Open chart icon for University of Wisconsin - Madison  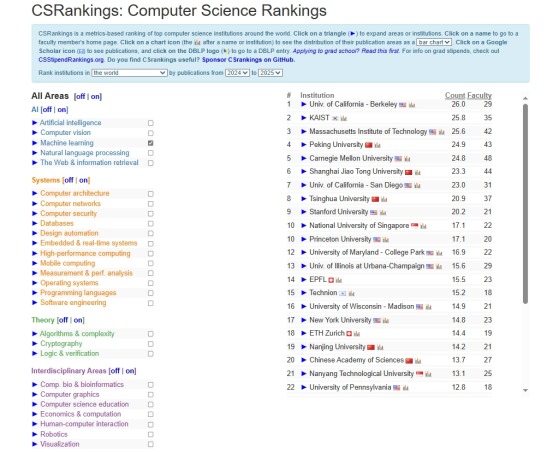[x=428, y=307]
